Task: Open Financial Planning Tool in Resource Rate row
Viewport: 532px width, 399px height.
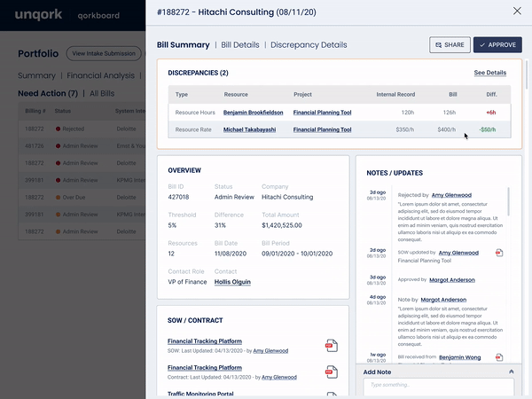Action: 323,129
